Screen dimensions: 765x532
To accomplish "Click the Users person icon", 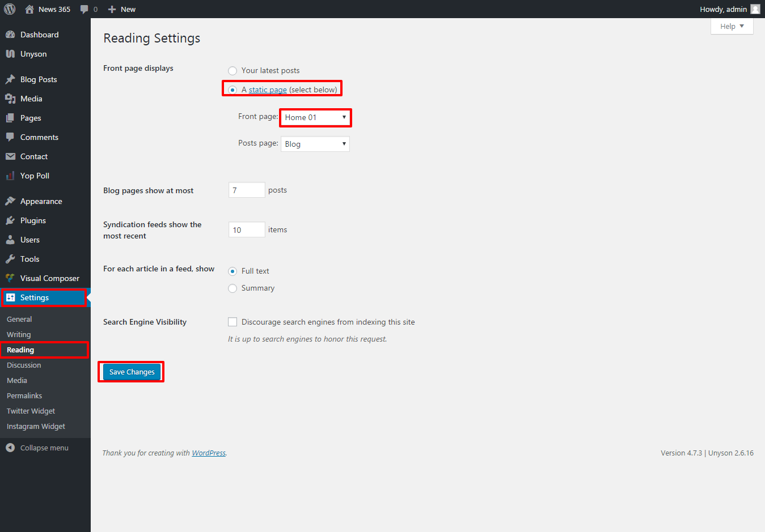I will [10, 240].
